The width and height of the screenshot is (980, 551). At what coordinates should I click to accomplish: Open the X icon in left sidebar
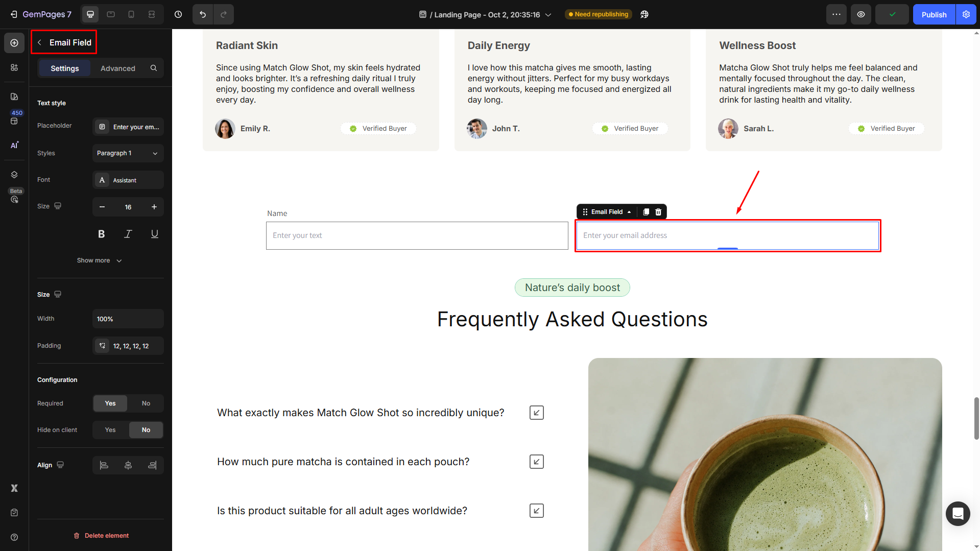(14, 488)
